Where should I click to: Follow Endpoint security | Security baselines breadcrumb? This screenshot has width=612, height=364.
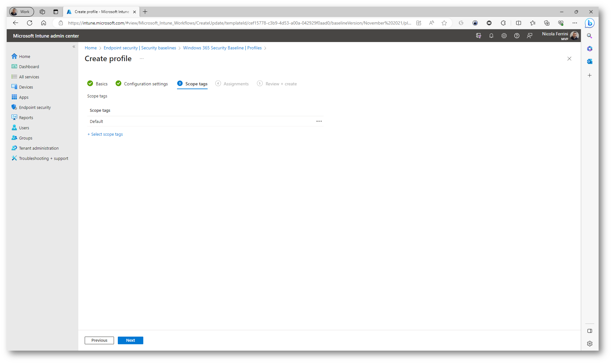click(x=140, y=48)
